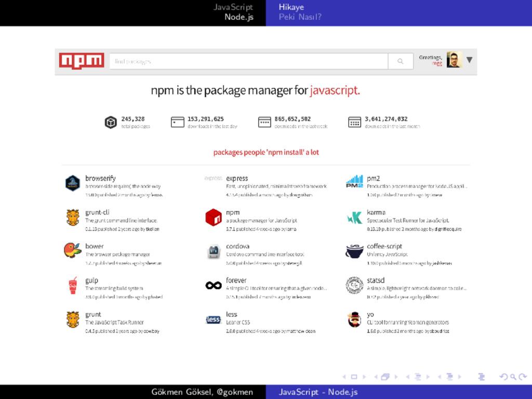
Task: Open the less package link
Action: point(231,314)
